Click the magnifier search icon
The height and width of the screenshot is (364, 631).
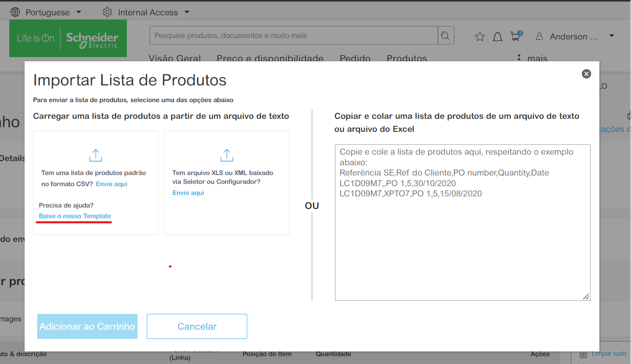pos(446,35)
